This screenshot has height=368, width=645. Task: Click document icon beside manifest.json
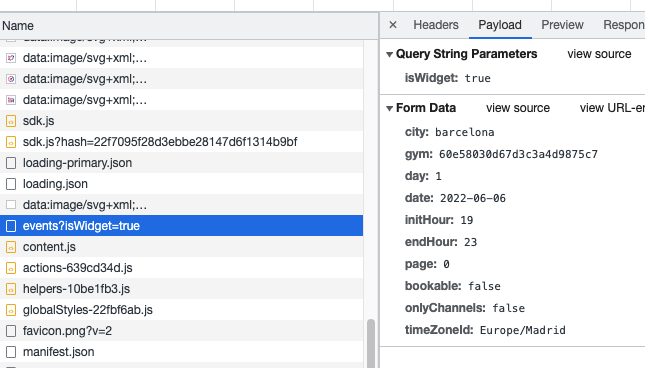click(11, 352)
